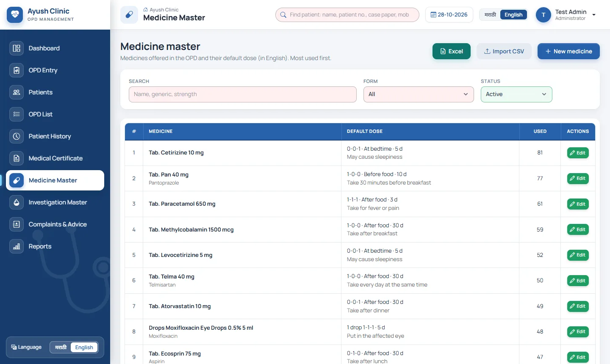The image size is (610, 364).
Task: Open the OPD List menu item
Action: [55, 114]
